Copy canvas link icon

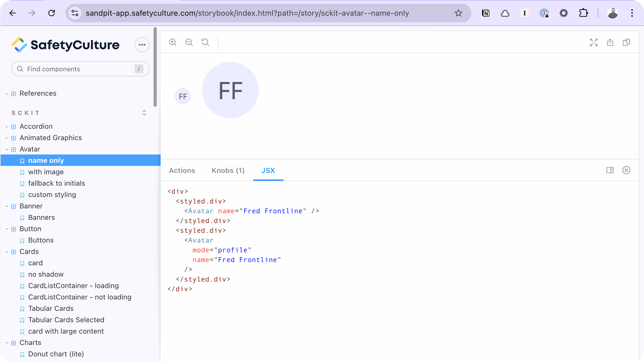coord(626,42)
